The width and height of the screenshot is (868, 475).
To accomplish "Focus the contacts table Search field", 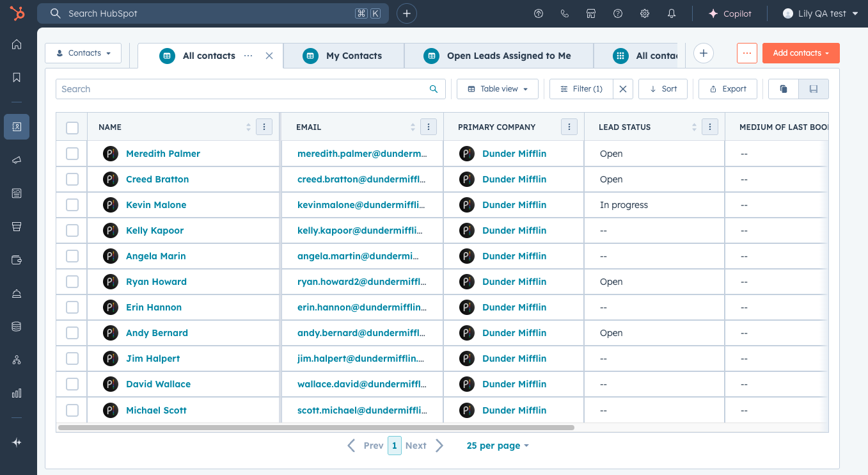I will 251,89.
